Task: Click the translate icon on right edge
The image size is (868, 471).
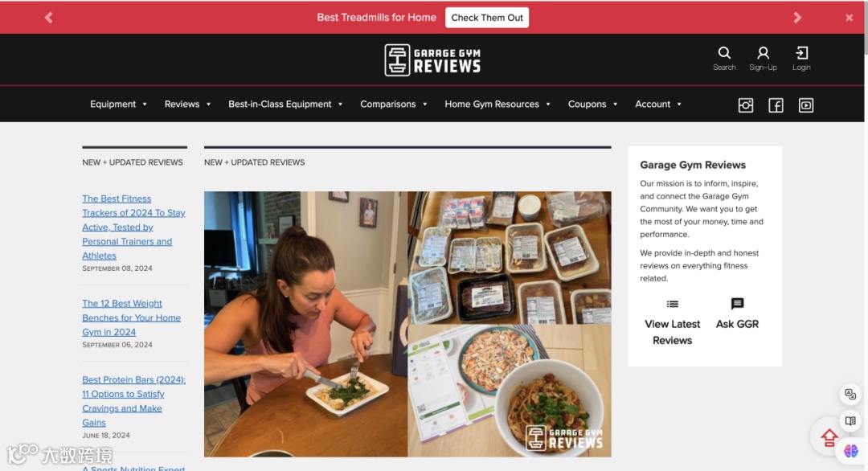Action: tap(850, 394)
